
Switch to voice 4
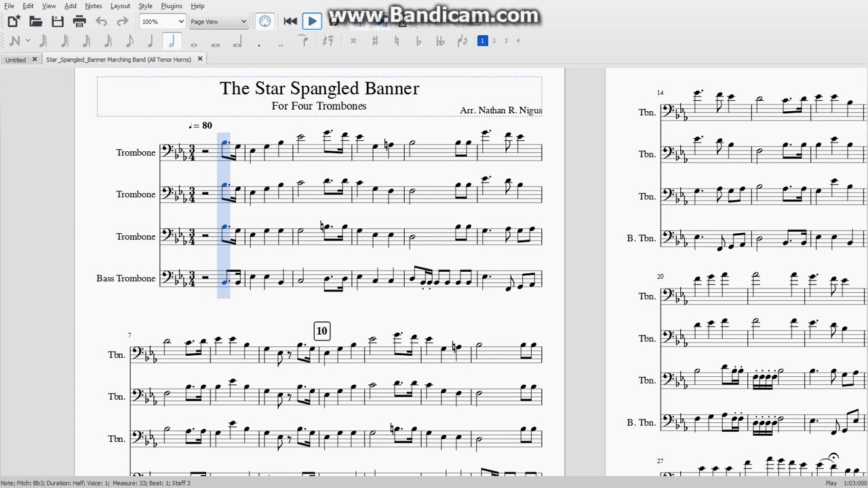pos(518,41)
